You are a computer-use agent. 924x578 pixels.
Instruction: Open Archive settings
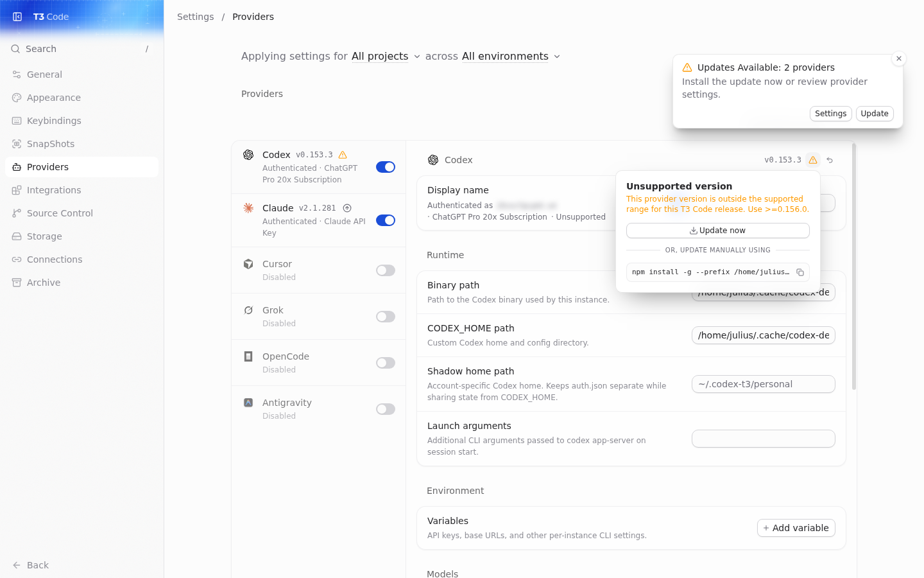tap(81, 283)
